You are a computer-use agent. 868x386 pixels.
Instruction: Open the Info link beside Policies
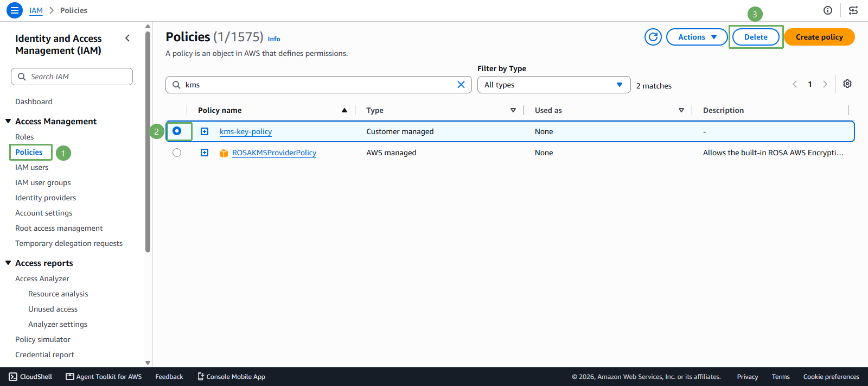coord(274,39)
